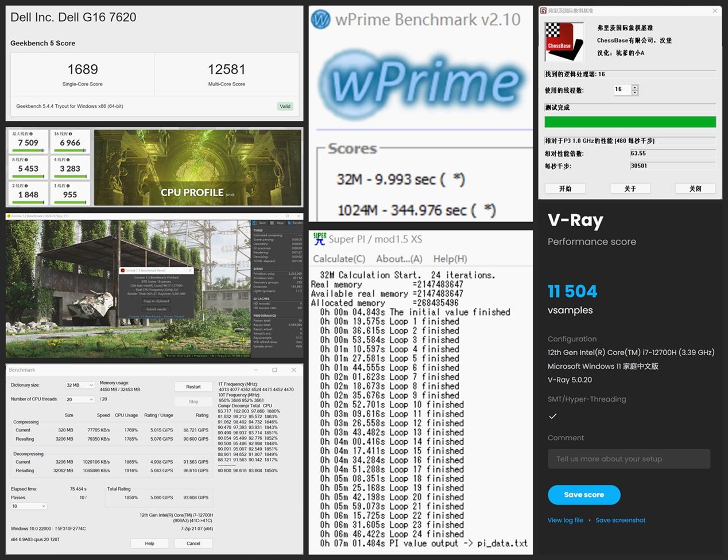728x560 pixels.
Task: Click the Corona rendered scene image
Action: [128, 289]
